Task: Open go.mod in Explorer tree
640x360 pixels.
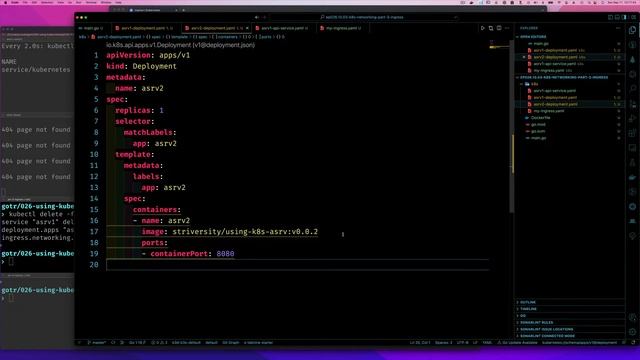Action: [x=538, y=124]
